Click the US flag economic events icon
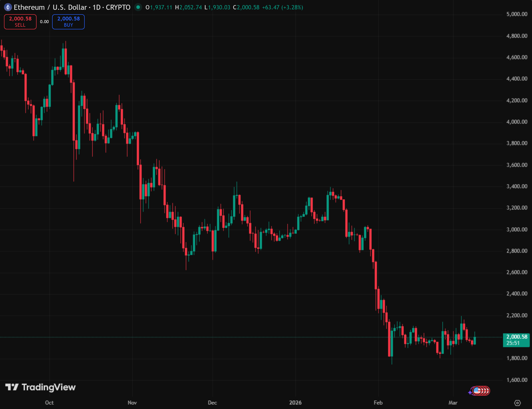The width and height of the screenshot is (532, 409). 477,391
